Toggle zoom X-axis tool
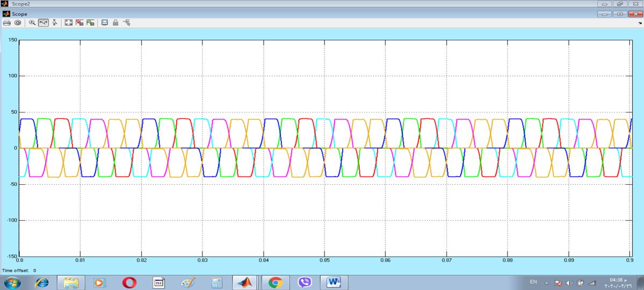This screenshot has width=644, height=290. tap(44, 23)
